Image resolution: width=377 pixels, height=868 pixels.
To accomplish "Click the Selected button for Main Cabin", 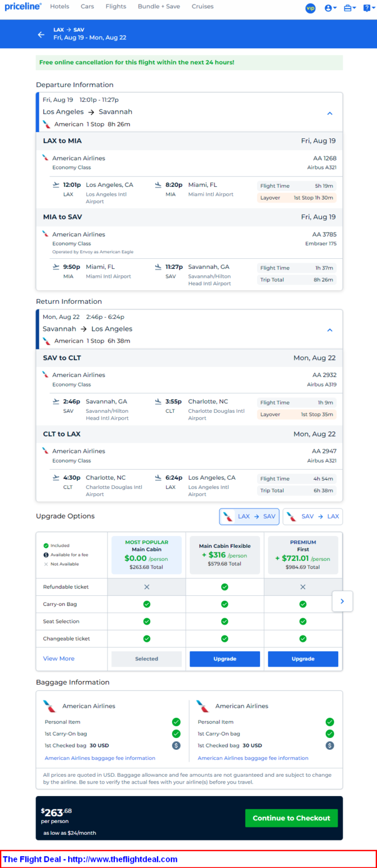I will click(146, 659).
